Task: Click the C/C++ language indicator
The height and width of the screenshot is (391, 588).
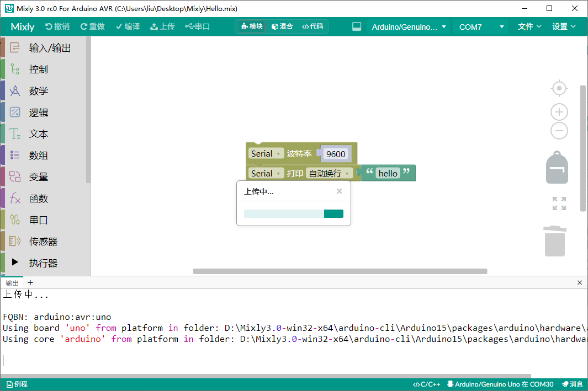Action: pyautogui.click(x=427, y=384)
